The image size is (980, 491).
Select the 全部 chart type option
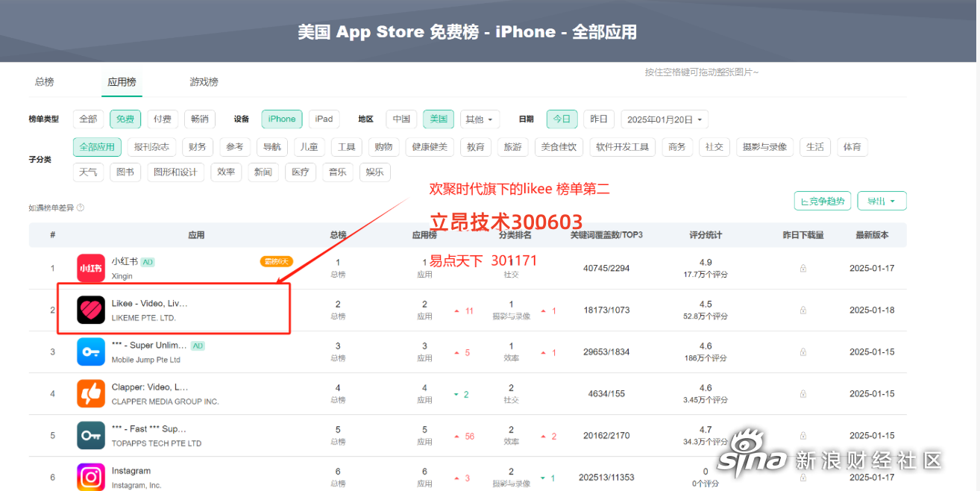tap(88, 119)
